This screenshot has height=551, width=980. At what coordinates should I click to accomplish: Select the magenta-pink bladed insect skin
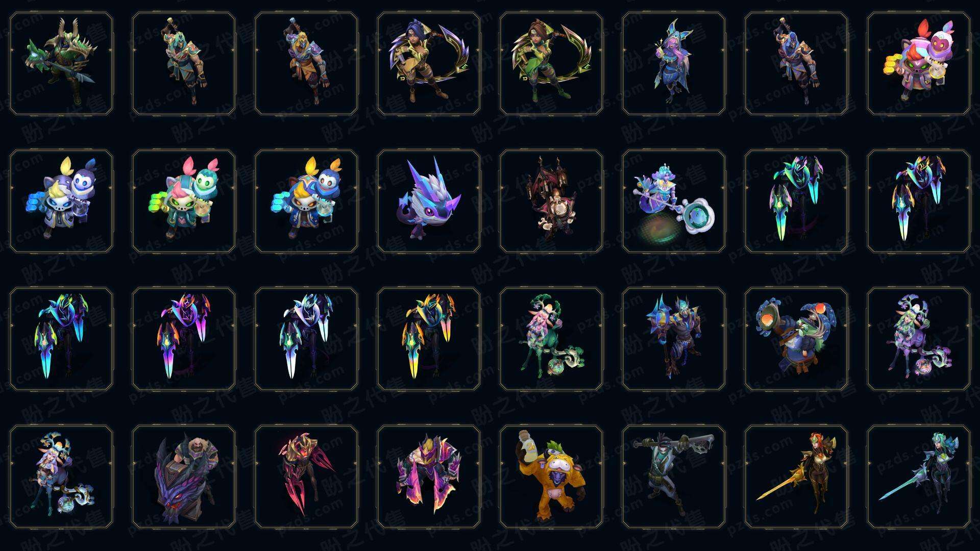coord(184,339)
